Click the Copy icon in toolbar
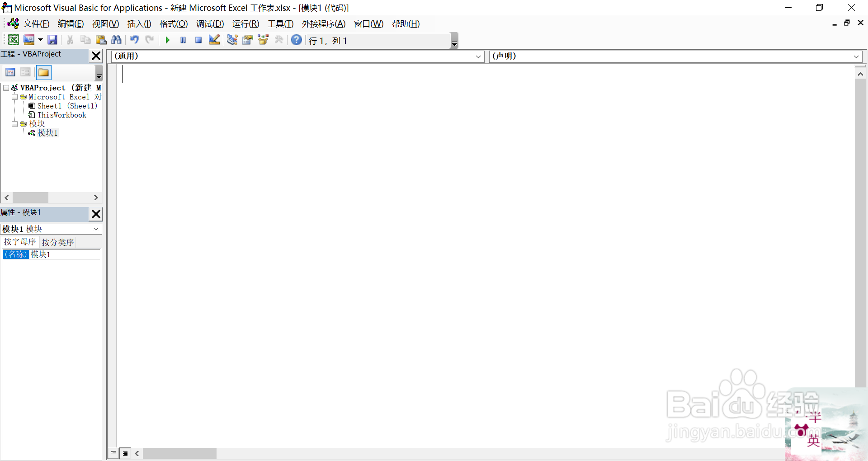The image size is (868, 461). pos(85,40)
